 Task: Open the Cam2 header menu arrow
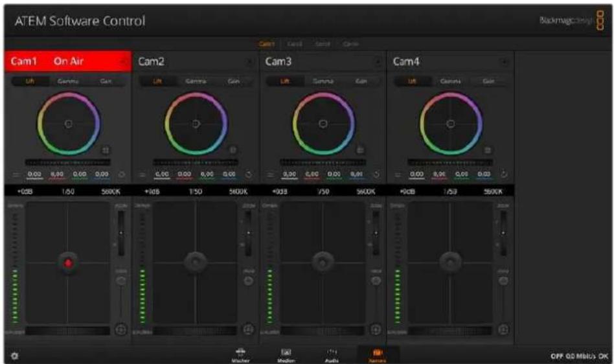[x=250, y=62]
